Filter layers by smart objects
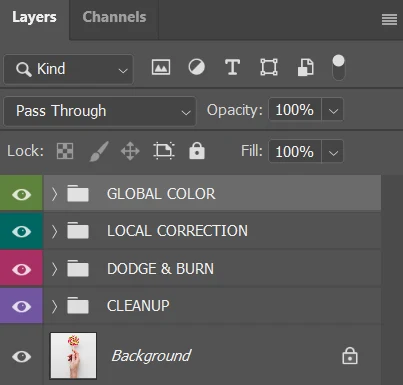Viewport: 403px width, 385px height. (305, 67)
